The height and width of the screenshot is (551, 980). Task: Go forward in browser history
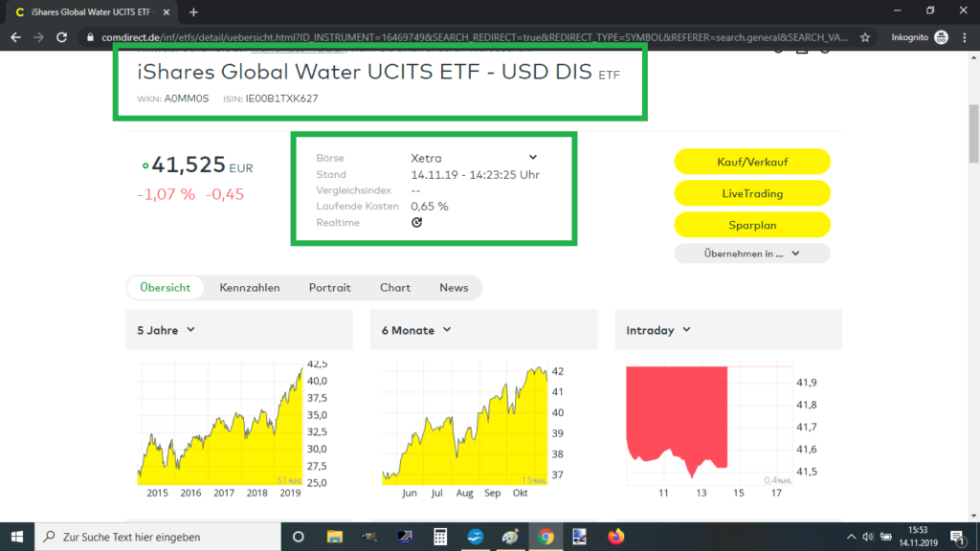pos(38,37)
